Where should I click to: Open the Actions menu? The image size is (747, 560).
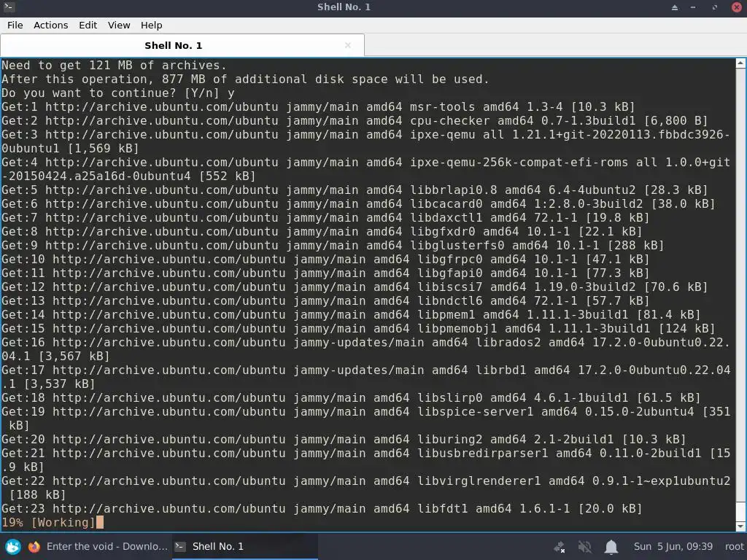50,26
